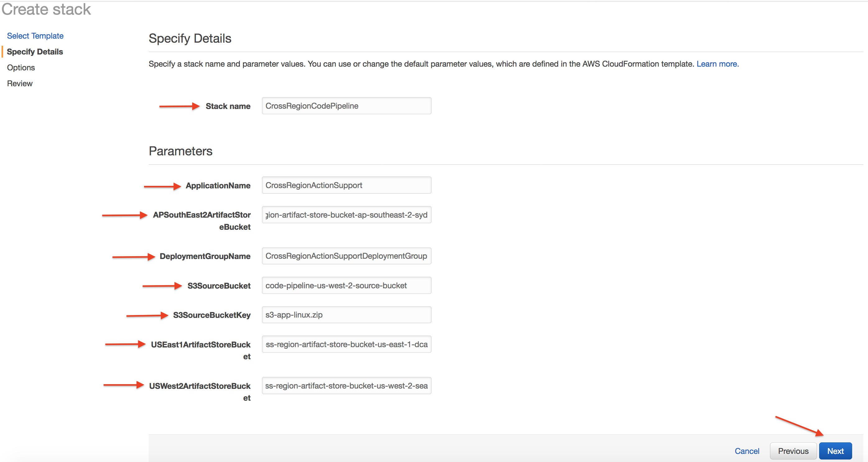Select the Specify Details step
This screenshot has height=462, width=868.
(35, 52)
